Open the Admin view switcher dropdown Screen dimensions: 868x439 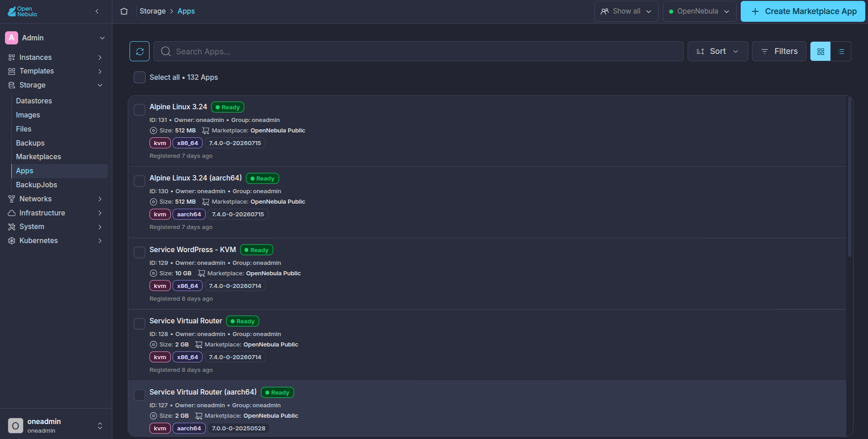pyautogui.click(x=102, y=38)
